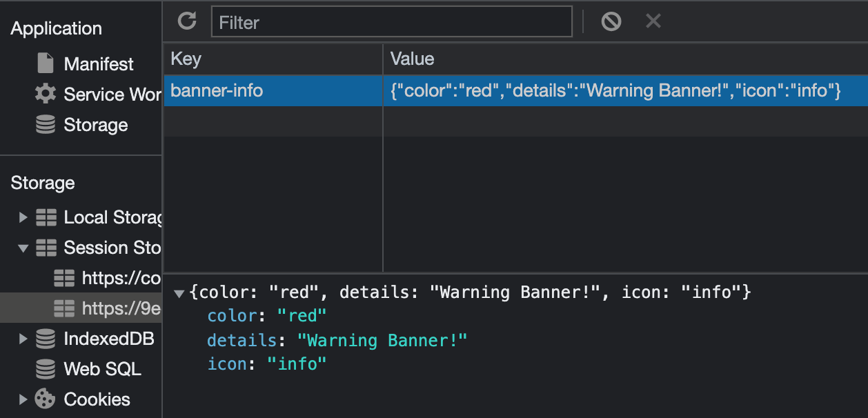Viewport: 868px width, 418px height.
Task: Expand the Local Storage tree arrow
Action: tap(23, 217)
